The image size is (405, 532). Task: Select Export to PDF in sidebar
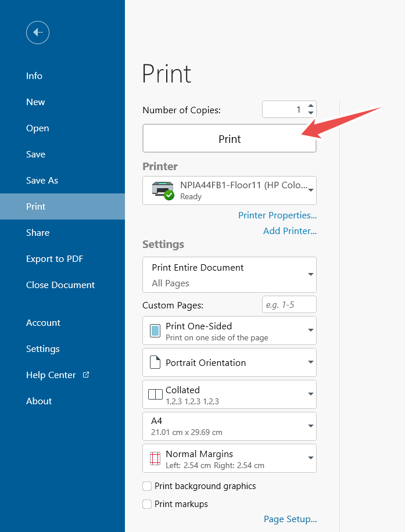[55, 259]
